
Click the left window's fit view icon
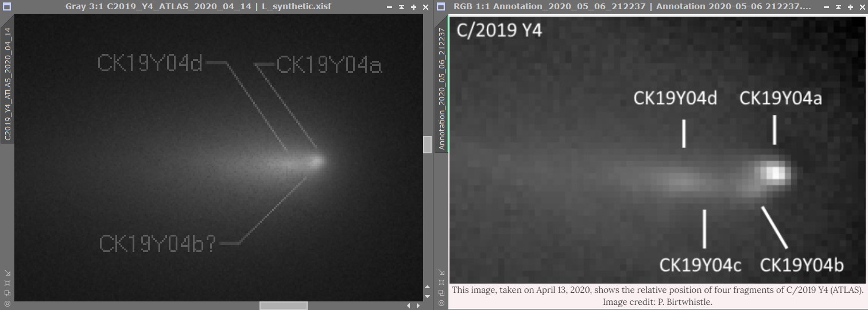7,283
